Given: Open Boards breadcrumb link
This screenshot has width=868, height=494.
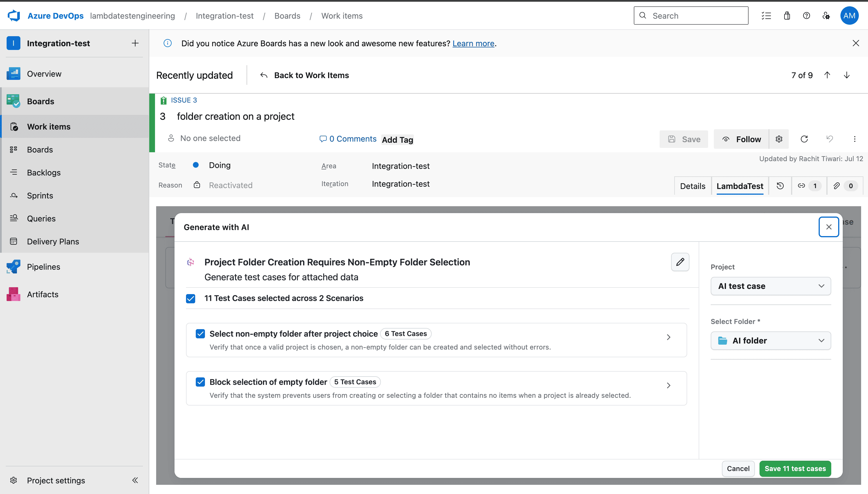Looking at the screenshot, I should (287, 16).
